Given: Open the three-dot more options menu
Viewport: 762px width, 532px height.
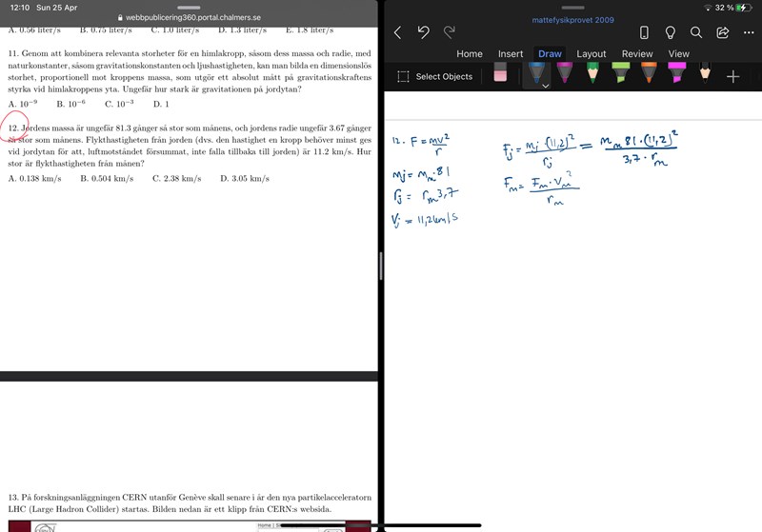Looking at the screenshot, I should click(x=748, y=32).
